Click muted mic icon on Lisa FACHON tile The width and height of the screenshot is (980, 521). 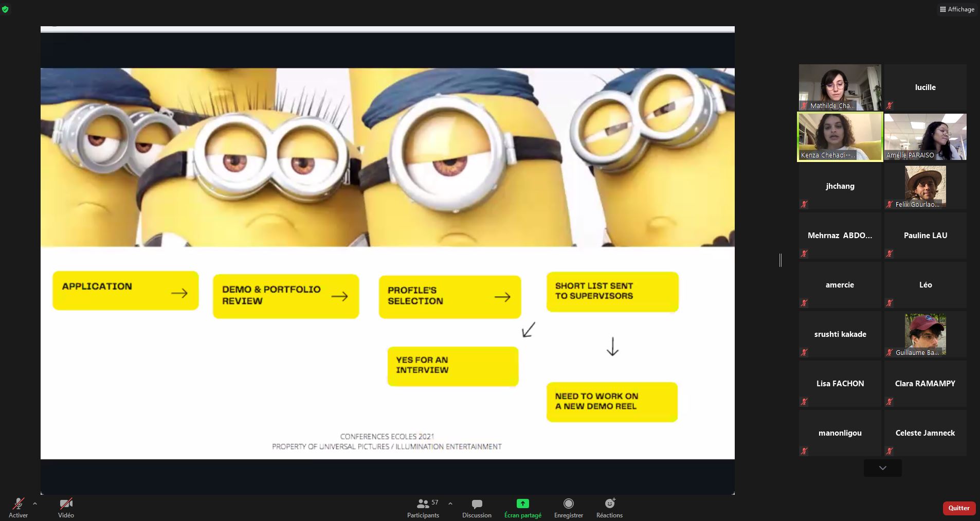point(804,402)
